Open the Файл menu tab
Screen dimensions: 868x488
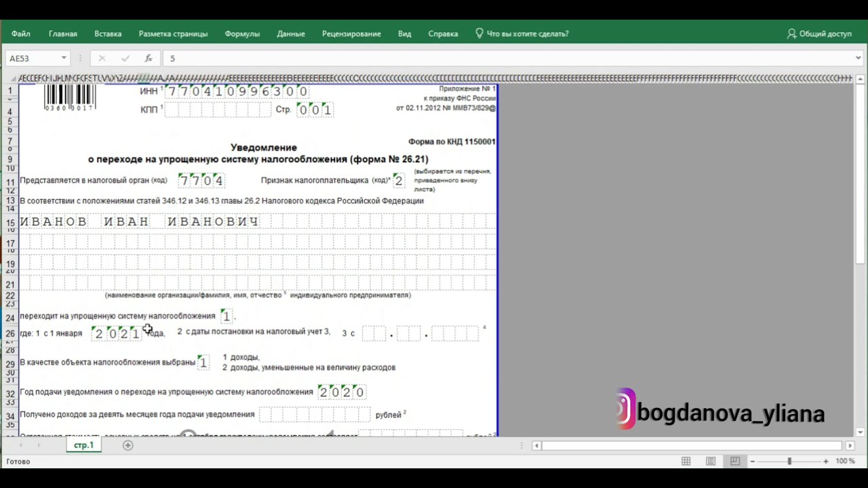(20, 33)
